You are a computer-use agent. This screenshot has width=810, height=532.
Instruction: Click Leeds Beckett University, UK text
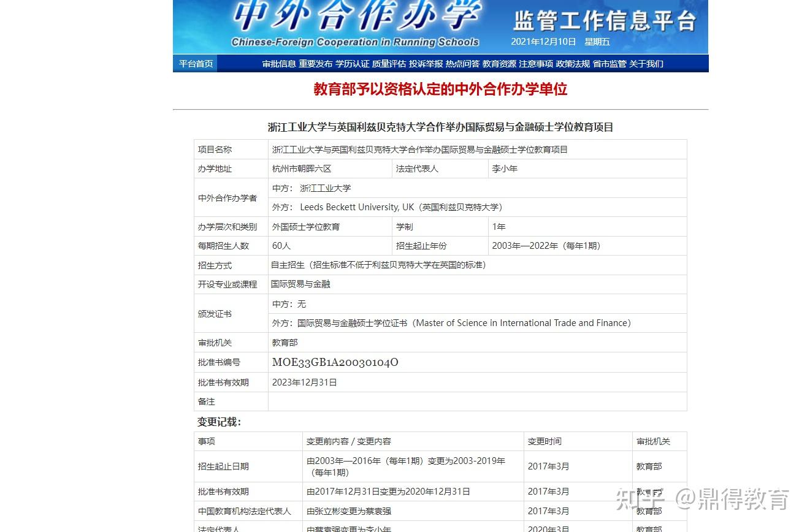tap(357, 207)
